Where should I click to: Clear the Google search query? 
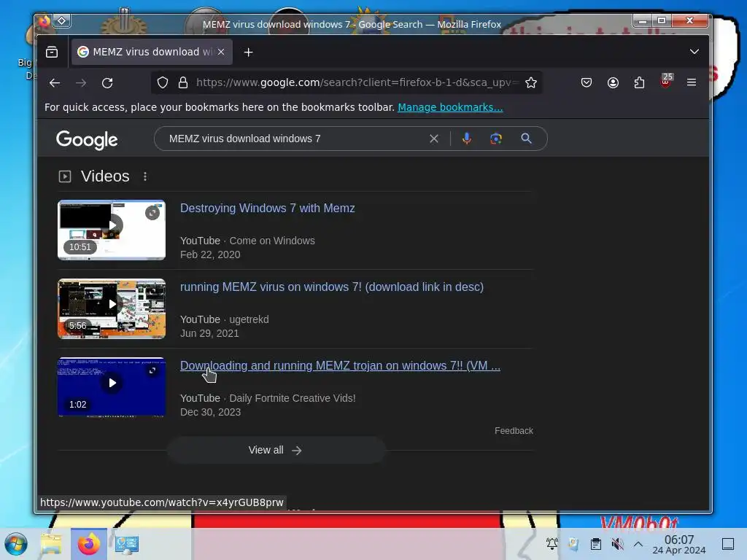[433, 139]
